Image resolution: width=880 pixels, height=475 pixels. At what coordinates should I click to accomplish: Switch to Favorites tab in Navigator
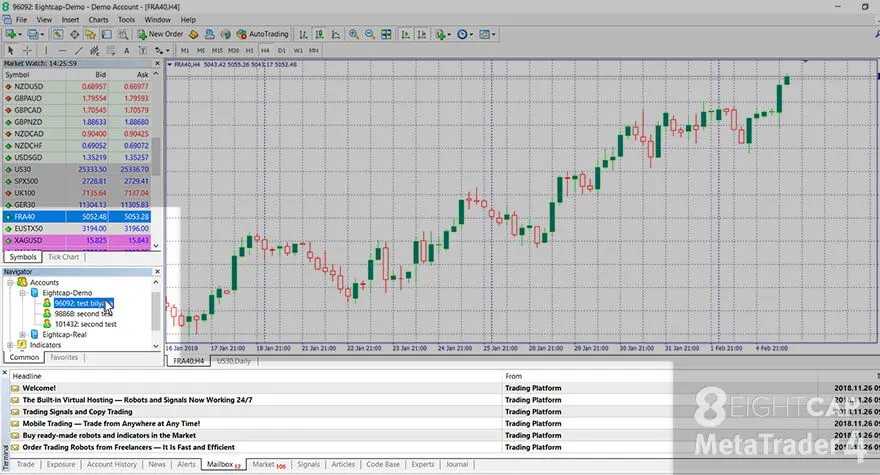tap(64, 357)
